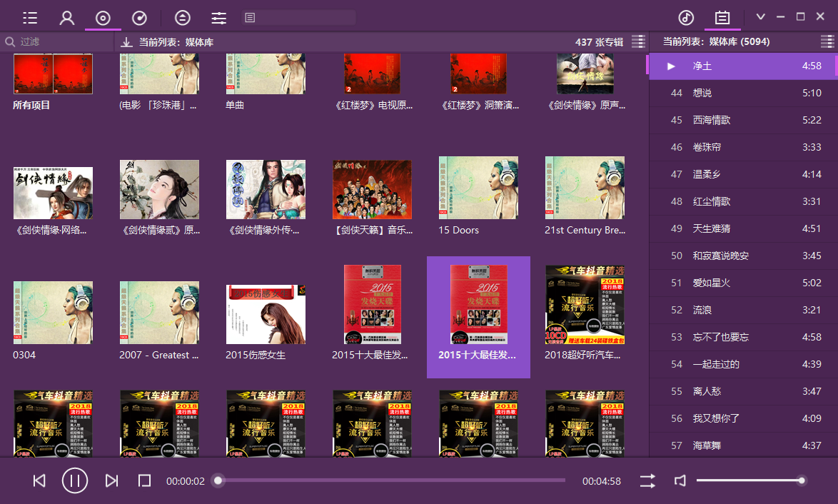
Task: Open the 《剑侠情缘》原声 album
Action: click(x=585, y=74)
